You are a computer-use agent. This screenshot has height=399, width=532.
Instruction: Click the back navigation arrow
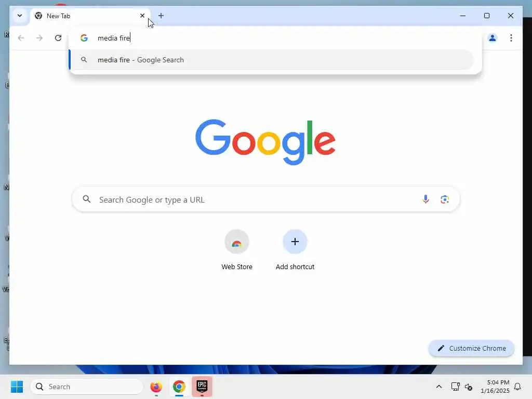tap(21, 37)
